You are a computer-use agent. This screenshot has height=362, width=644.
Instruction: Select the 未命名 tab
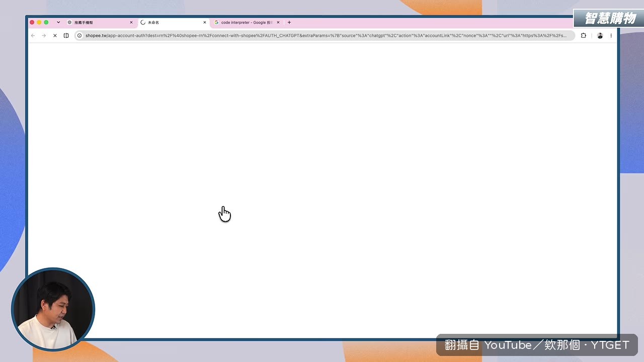174,23
